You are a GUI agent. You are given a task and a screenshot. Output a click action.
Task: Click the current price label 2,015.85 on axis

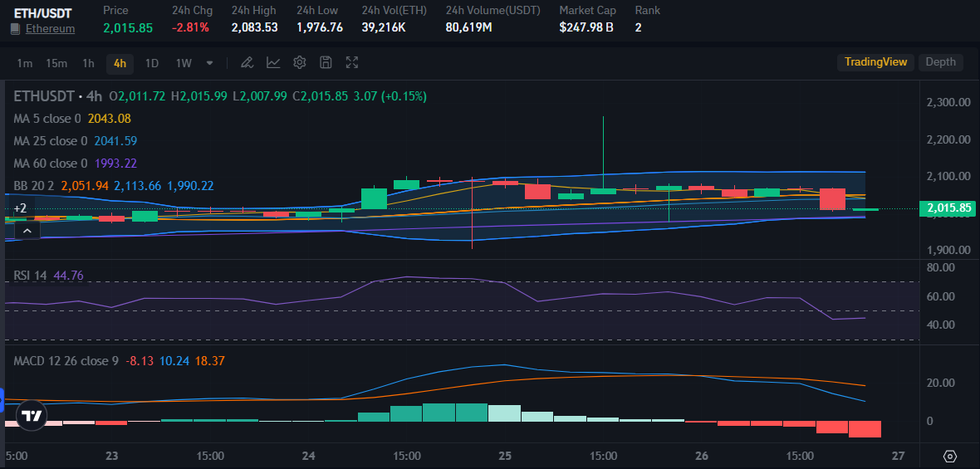pyautogui.click(x=947, y=208)
